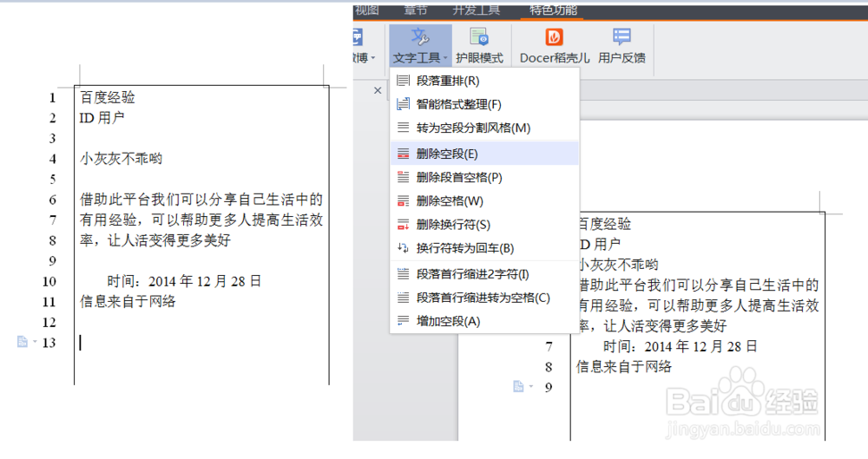Image resolution: width=868 pixels, height=459 pixels.
Task: Choose 段落首行缩进2字符(I) menu entry
Action: [484, 274]
